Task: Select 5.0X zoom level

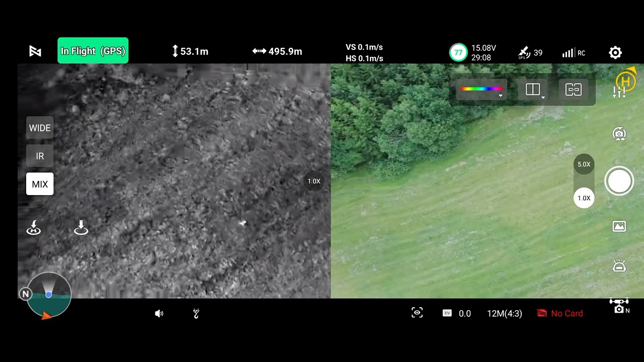Action: pos(584,164)
